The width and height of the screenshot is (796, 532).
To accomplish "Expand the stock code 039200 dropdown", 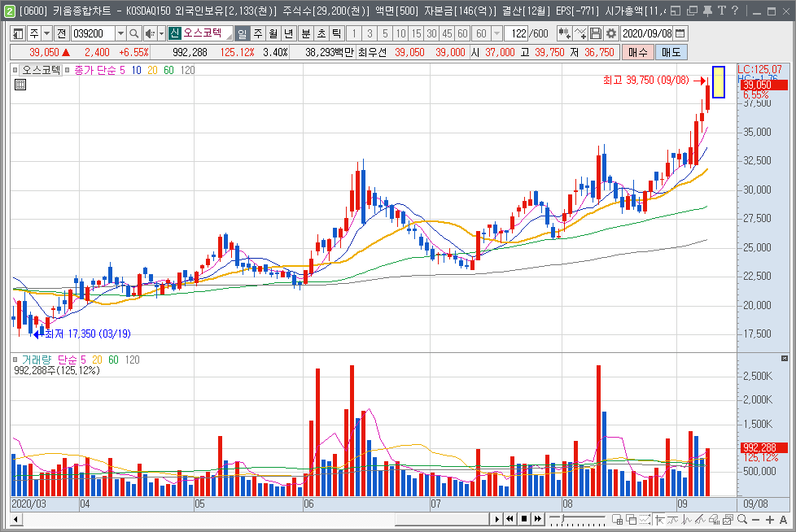I will 120,33.
